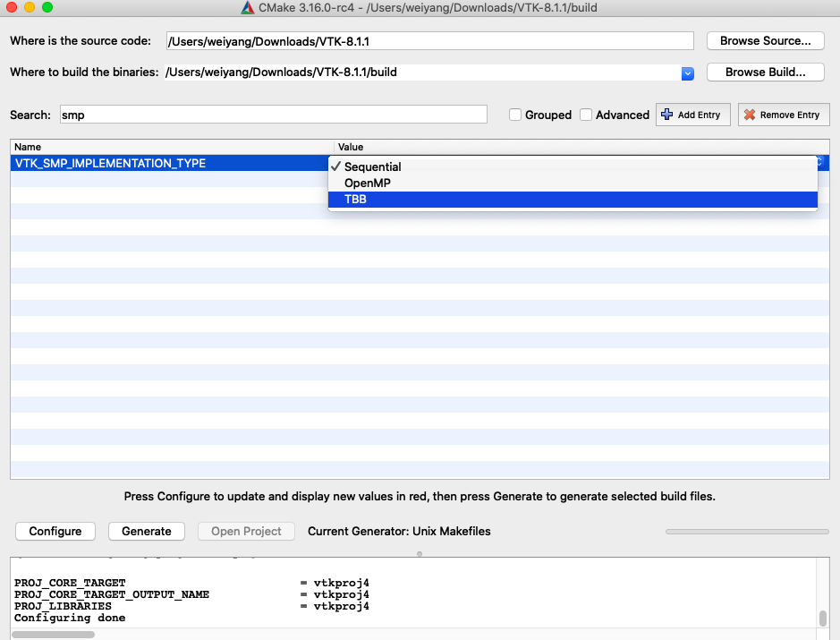
Task: Click the red X Remove Entry icon
Action: pos(750,115)
